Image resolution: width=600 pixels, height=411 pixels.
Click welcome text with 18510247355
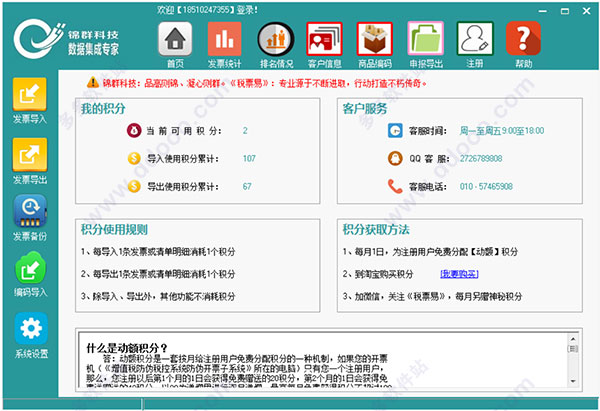pyautogui.click(x=207, y=10)
